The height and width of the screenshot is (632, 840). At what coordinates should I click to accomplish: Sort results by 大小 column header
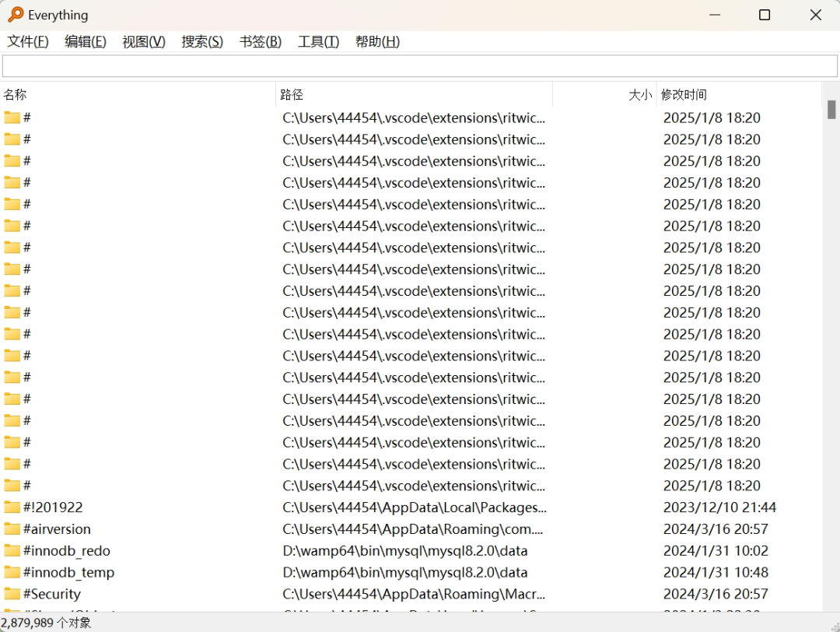click(x=604, y=95)
